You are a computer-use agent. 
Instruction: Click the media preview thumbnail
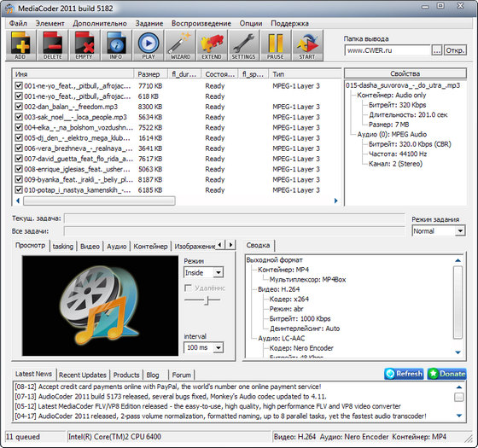100,305
